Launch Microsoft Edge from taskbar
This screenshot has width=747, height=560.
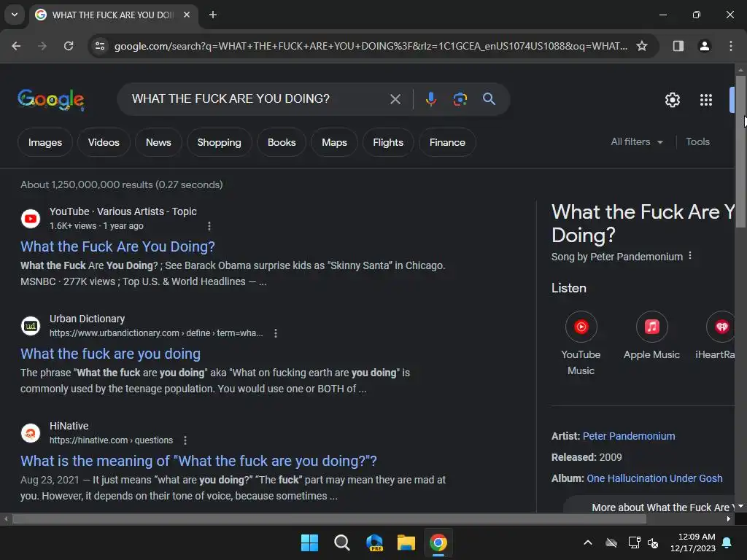pos(374,542)
